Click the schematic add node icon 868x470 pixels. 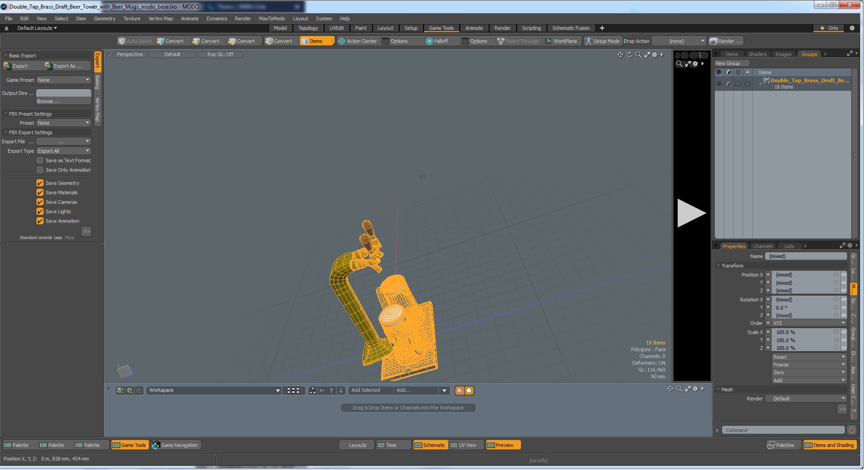coord(120,390)
